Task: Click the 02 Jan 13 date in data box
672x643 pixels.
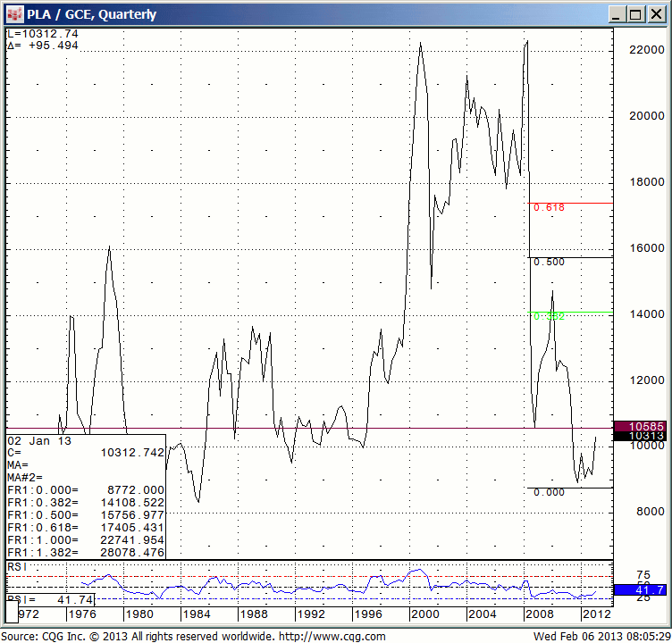Action: tap(39, 441)
